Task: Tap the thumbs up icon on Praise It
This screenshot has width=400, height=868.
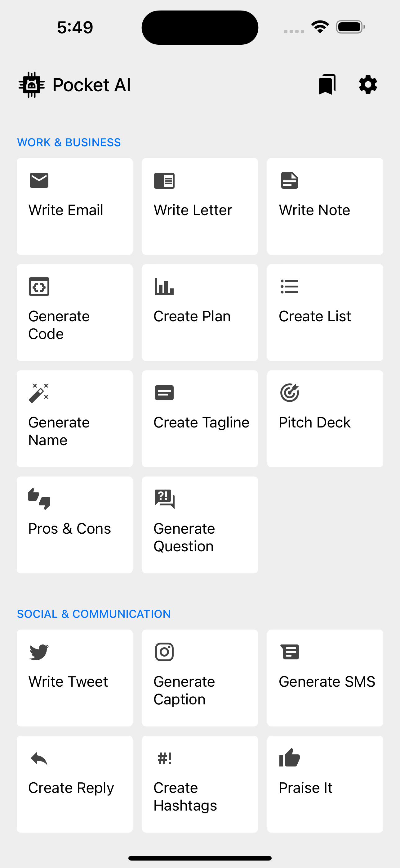Action: click(x=290, y=758)
